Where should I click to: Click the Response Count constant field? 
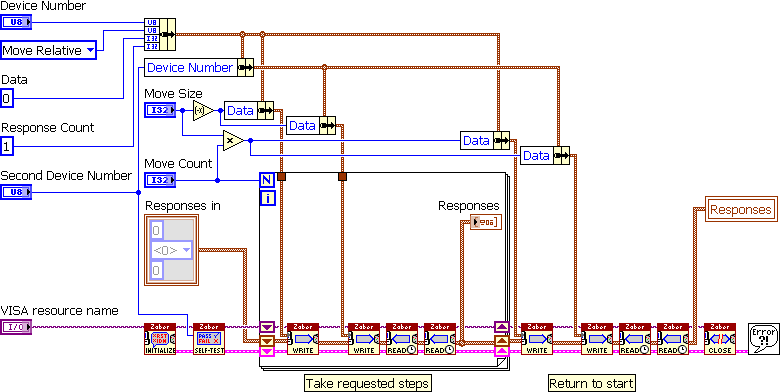click(6, 146)
